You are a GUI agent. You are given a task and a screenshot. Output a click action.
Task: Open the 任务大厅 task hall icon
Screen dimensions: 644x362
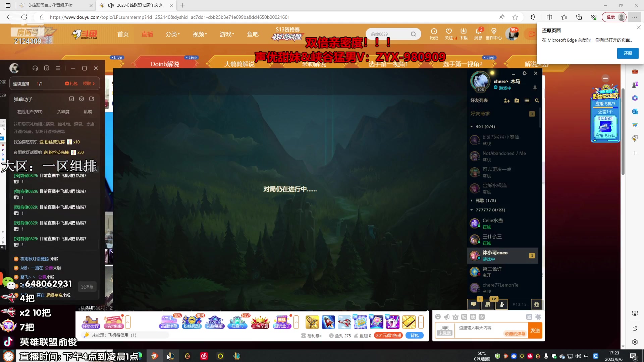pyautogui.click(x=91, y=322)
